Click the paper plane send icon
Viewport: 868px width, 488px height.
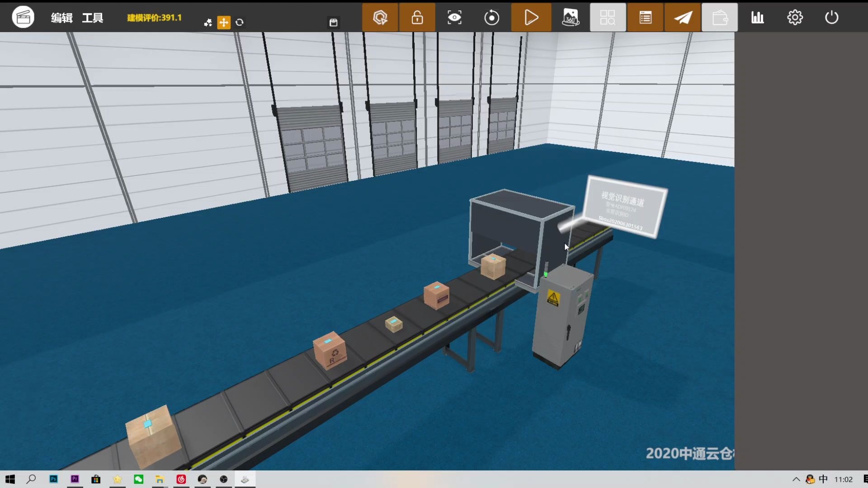click(x=683, y=18)
